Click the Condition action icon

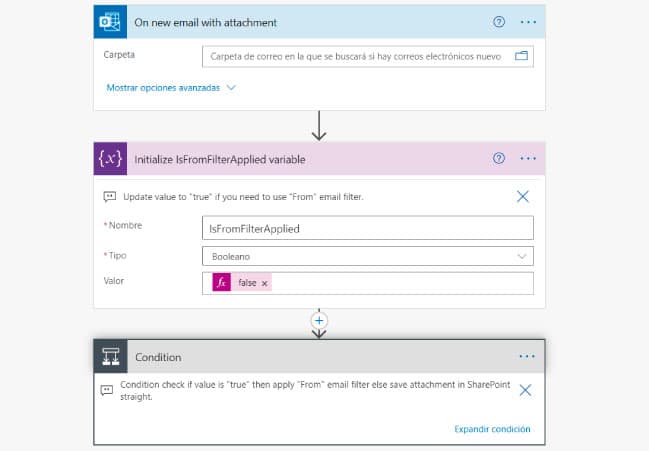[x=109, y=356]
